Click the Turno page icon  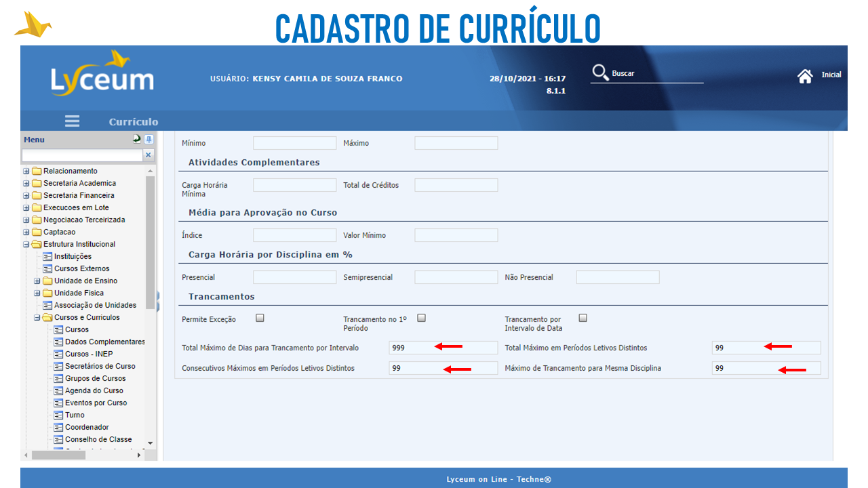click(x=58, y=415)
